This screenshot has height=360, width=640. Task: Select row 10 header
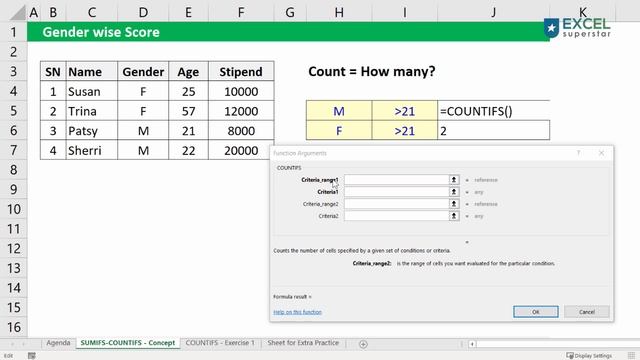(13, 209)
